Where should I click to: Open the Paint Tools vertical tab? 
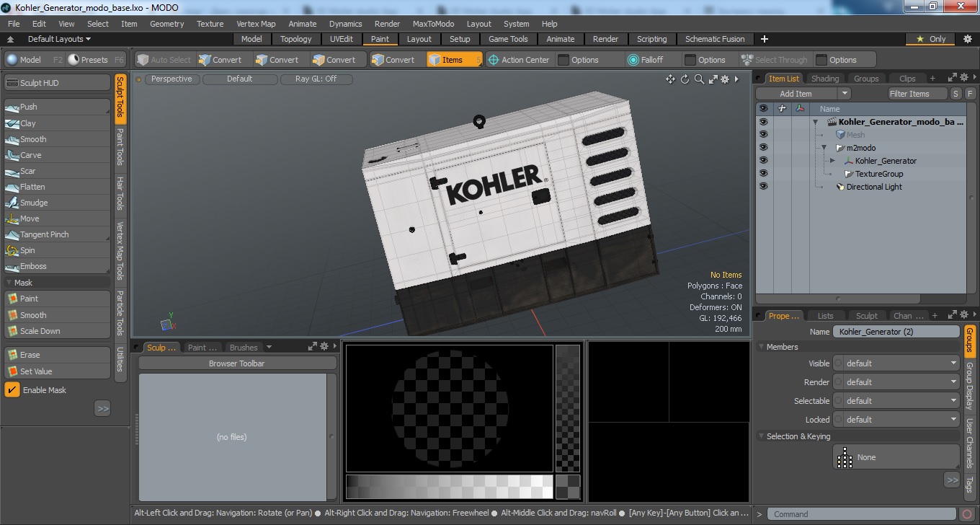pos(120,147)
